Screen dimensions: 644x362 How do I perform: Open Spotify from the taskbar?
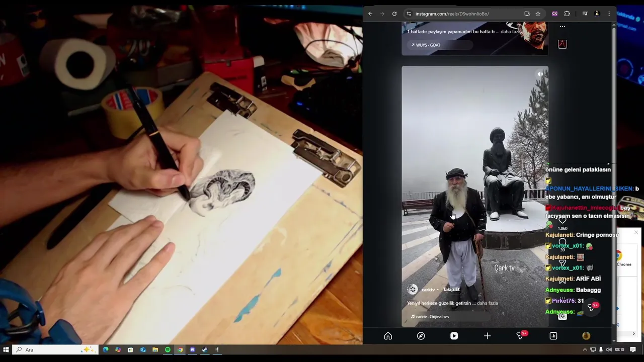168,349
